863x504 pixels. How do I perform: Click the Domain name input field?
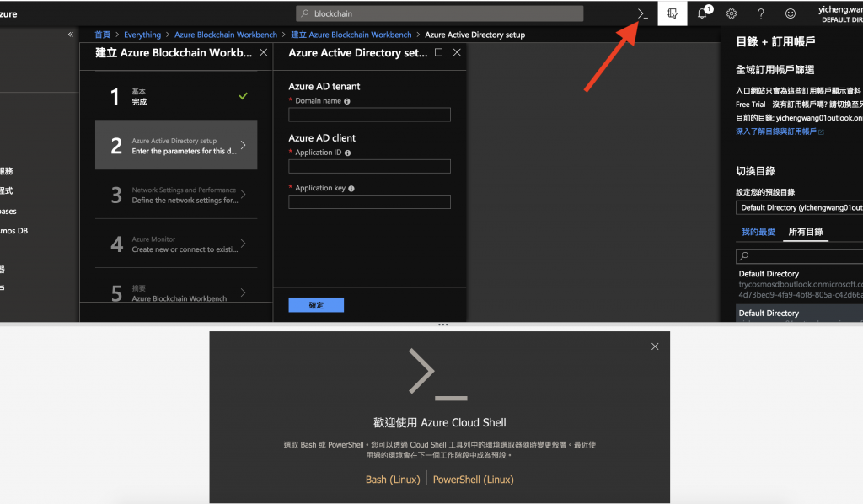click(369, 115)
